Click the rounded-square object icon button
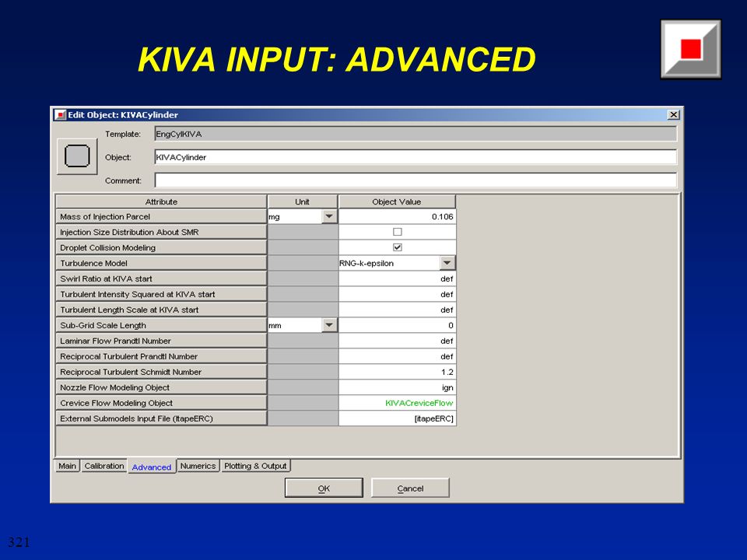The width and height of the screenshot is (747, 560). [x=77, y=156]
